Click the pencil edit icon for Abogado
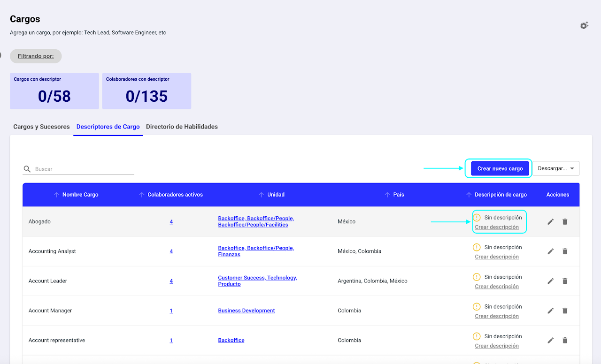Screen dimensions: 601x364 (551, 221)
